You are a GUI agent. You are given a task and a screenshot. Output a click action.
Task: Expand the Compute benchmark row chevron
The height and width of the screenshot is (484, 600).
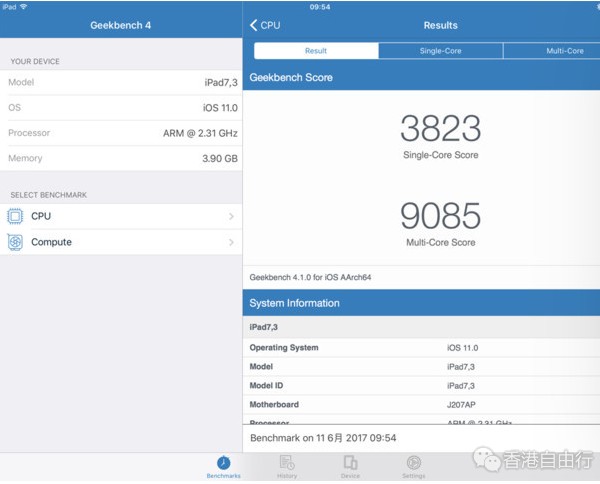tap(231, 242)
